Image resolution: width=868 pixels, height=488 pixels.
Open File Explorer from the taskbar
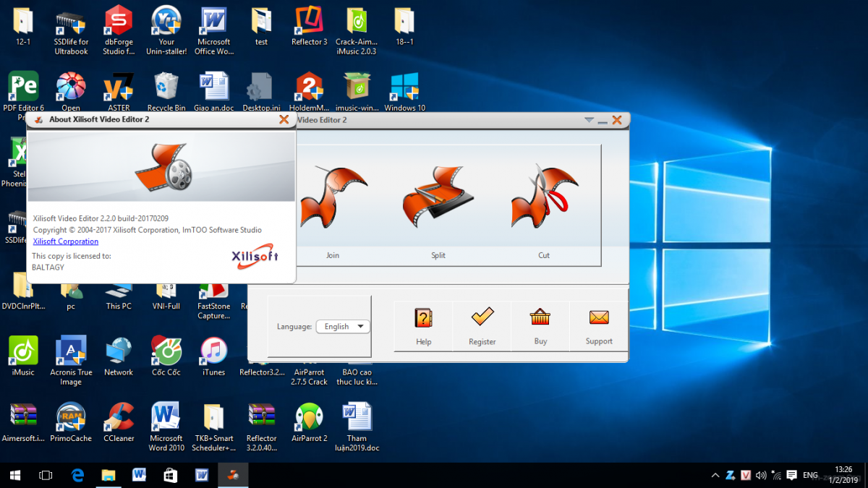pyautogui.click(x=109, y=475)
